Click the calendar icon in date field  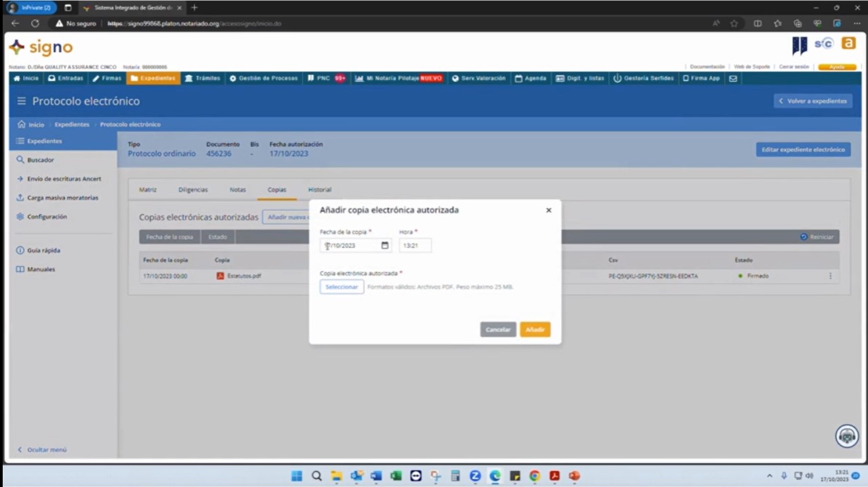(385, 246)
